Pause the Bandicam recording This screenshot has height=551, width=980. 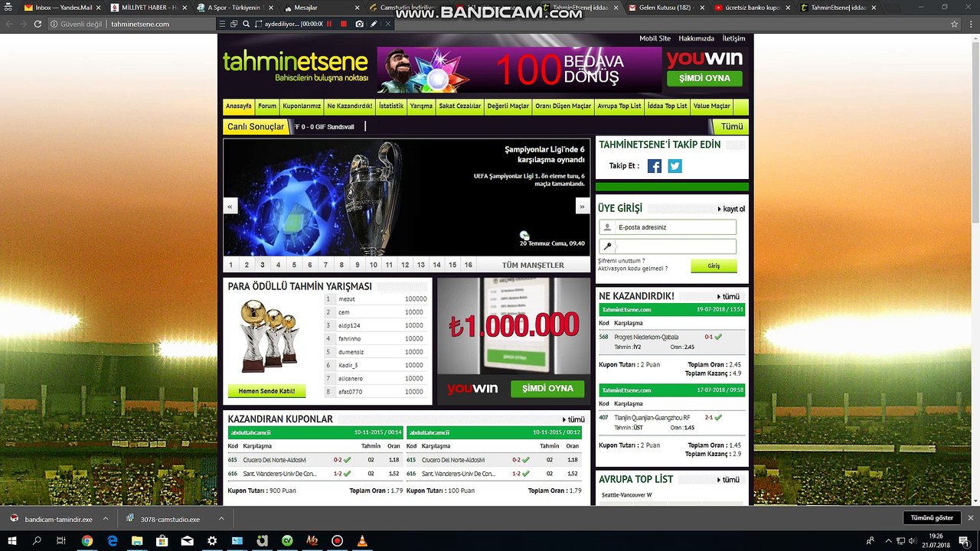tap(329, 24)
